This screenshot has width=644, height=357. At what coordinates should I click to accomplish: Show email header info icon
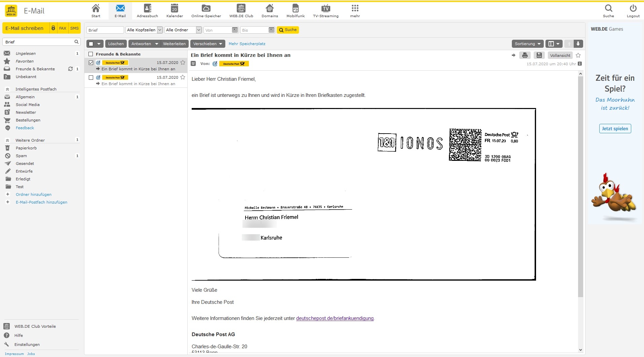point(580,64)
